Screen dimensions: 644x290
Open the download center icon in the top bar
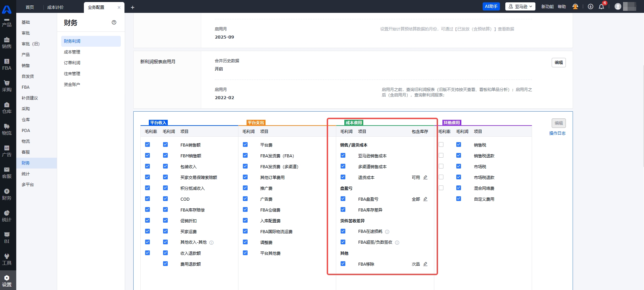pos(591,6)
